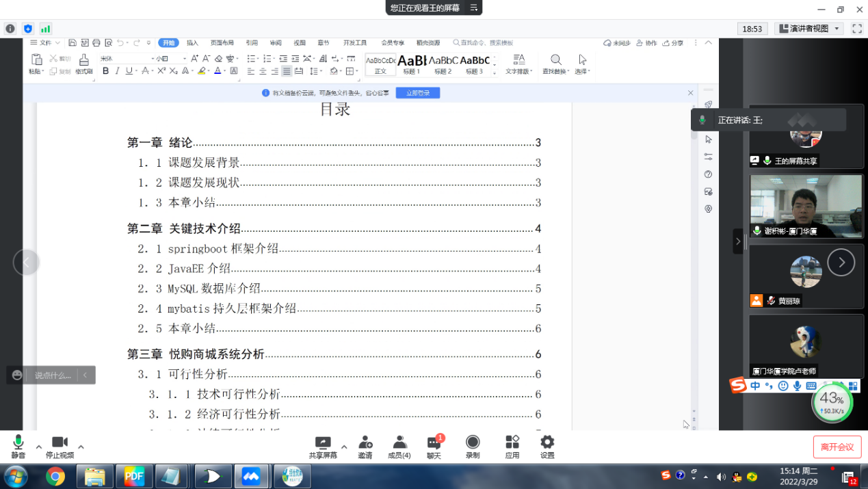Open the 演讲者视图 layout dropdown
Viewport: 868px width, 489px height.
tap(809, 29)
